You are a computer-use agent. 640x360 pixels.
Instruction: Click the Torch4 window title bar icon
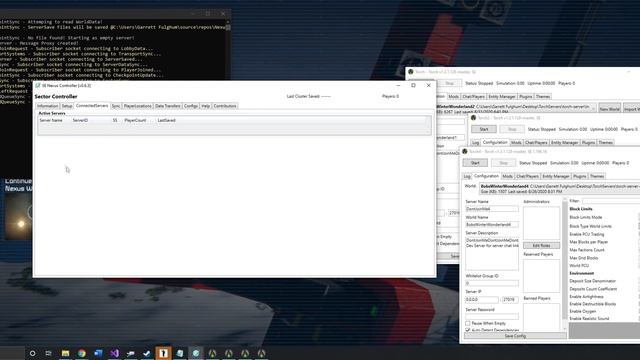(x=464, y=151)
